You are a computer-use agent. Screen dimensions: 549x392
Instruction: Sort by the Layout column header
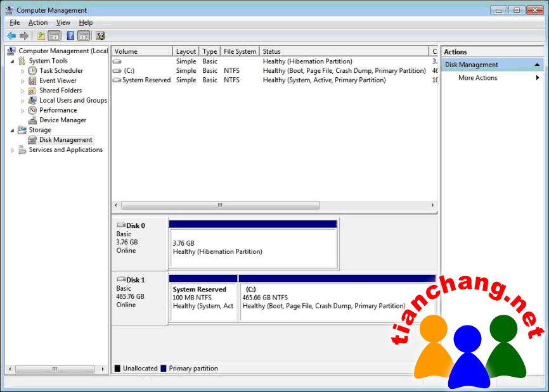[186, 51]
